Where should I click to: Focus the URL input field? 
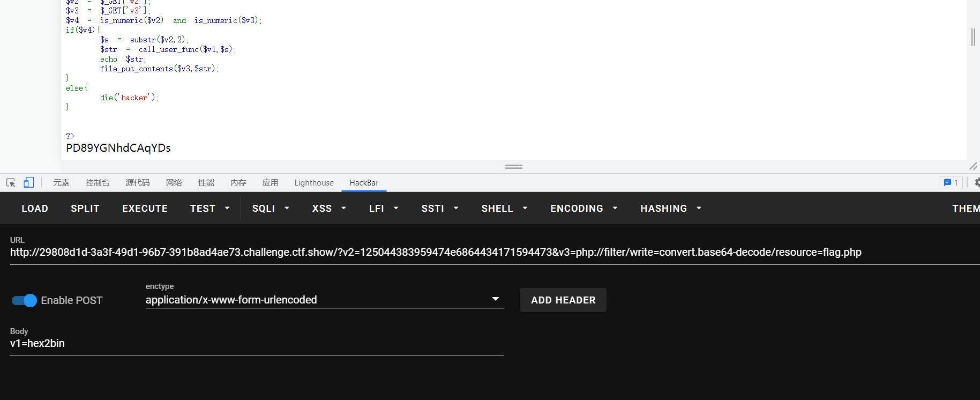tap(495, 253)
